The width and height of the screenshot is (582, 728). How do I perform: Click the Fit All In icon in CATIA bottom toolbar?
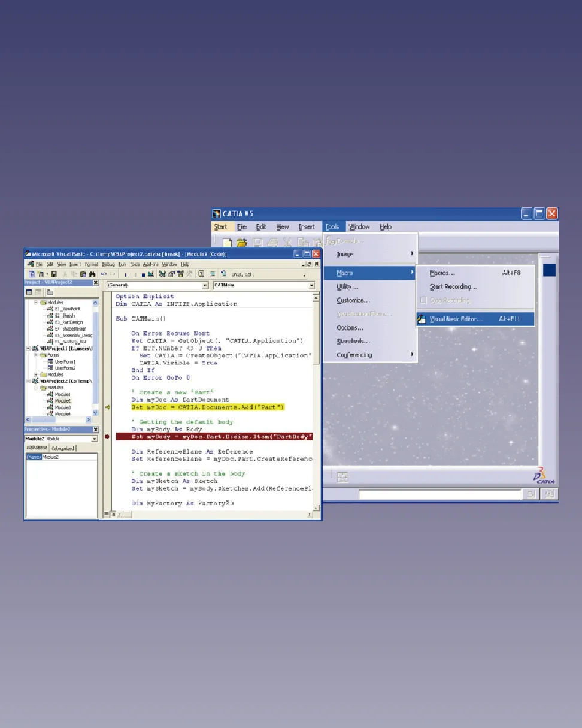[x=342, y=478]
